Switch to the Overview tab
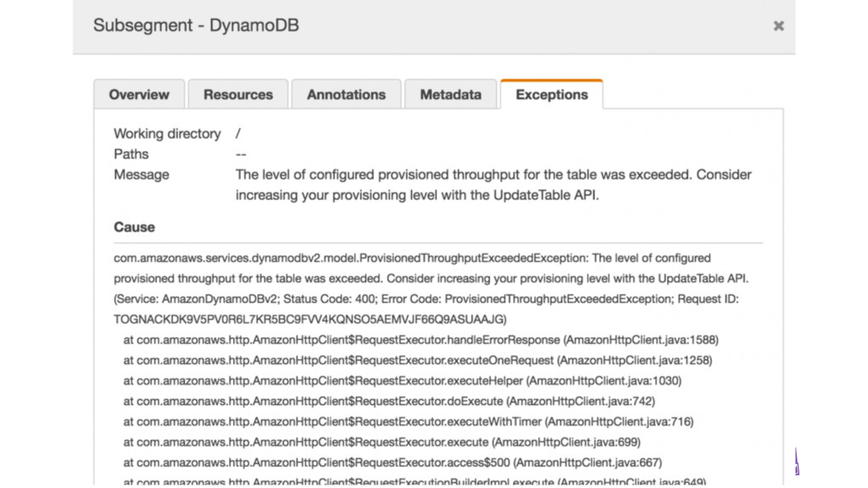Image resolution: width=868 pixels, height=488 pixels. (139, 95)
